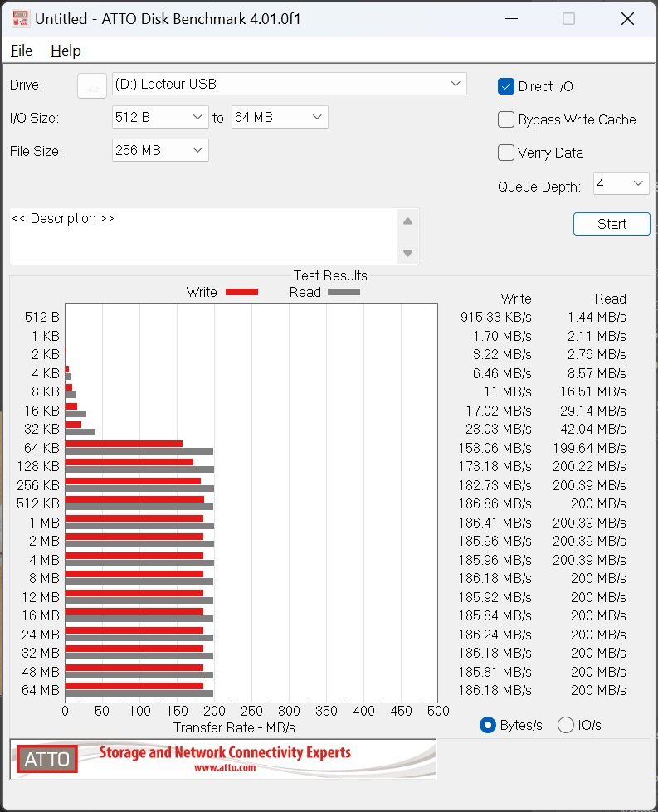
Task: Click the 185.81 MB/s write value
Action: tap(495, 672)
